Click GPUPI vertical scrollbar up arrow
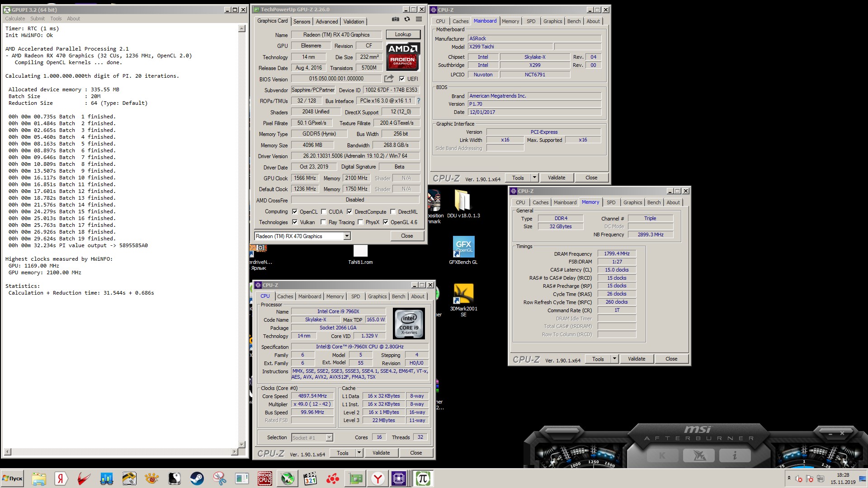Viewport: 868px width, 488px height. point(242,28)
